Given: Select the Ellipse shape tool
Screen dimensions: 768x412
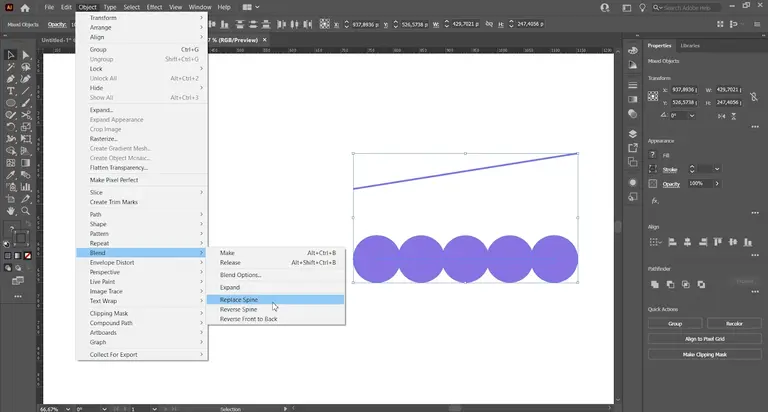Looking at the screenshot, I should pyautogui.click(x=10, y=103).
